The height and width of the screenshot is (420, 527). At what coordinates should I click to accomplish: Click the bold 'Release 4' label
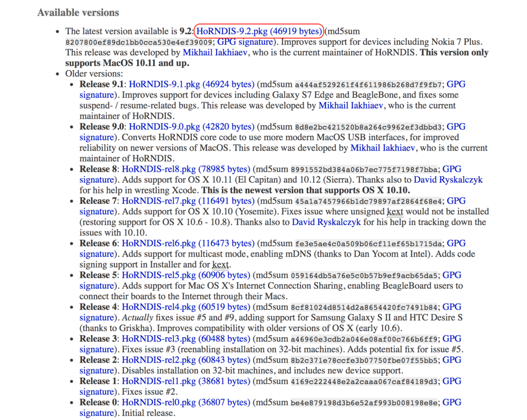pyautogui.click(x=98, y=307)
